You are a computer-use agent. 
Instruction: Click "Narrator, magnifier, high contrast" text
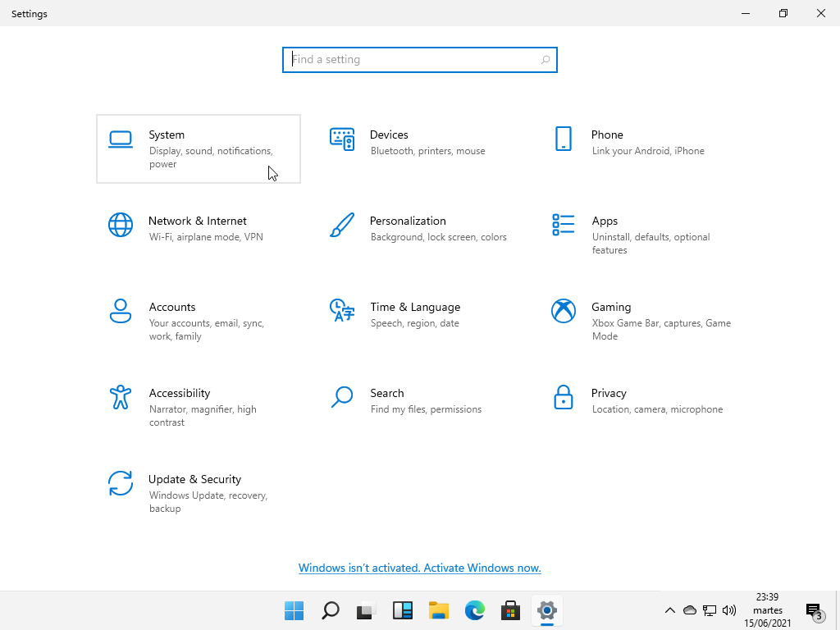tap(203, 416)
